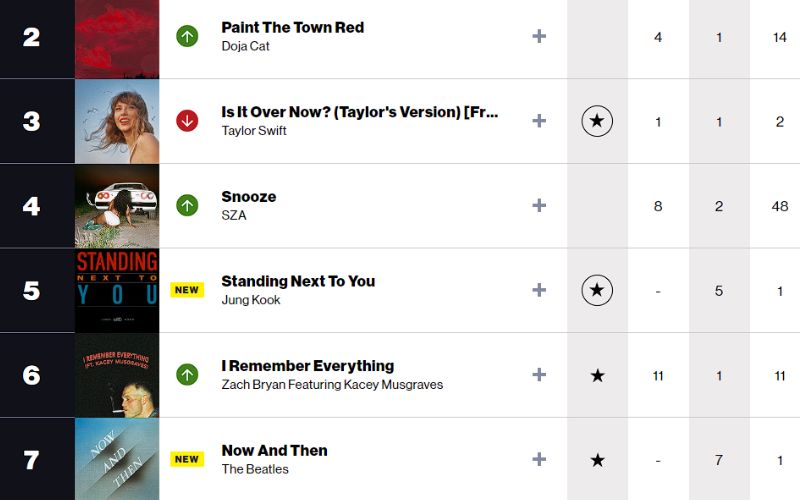800x500 pixels.
Task: Click the star icon for I Remember Everything
Action: pyautogui.click(x=597, y=375)
